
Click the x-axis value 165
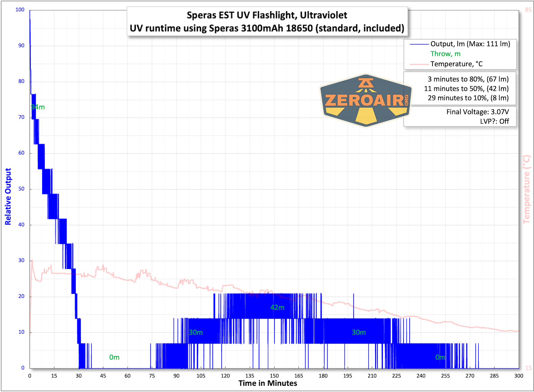299,376
